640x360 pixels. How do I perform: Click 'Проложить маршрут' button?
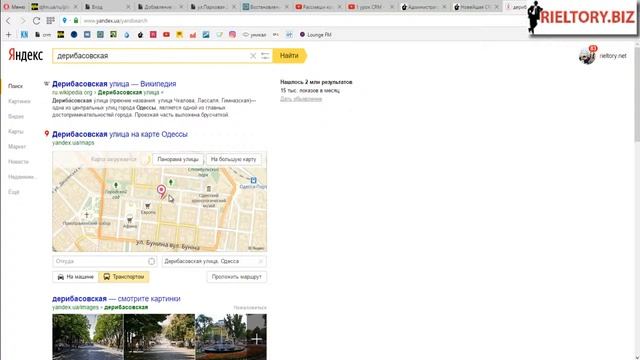[236, 277]
